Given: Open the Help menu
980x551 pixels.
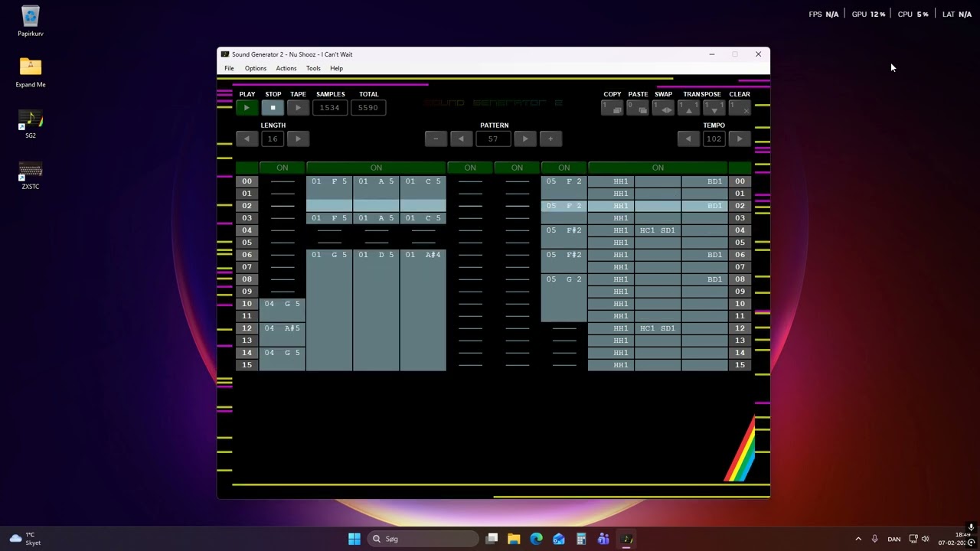Looking at the screenshot, I should coord(336,68).
